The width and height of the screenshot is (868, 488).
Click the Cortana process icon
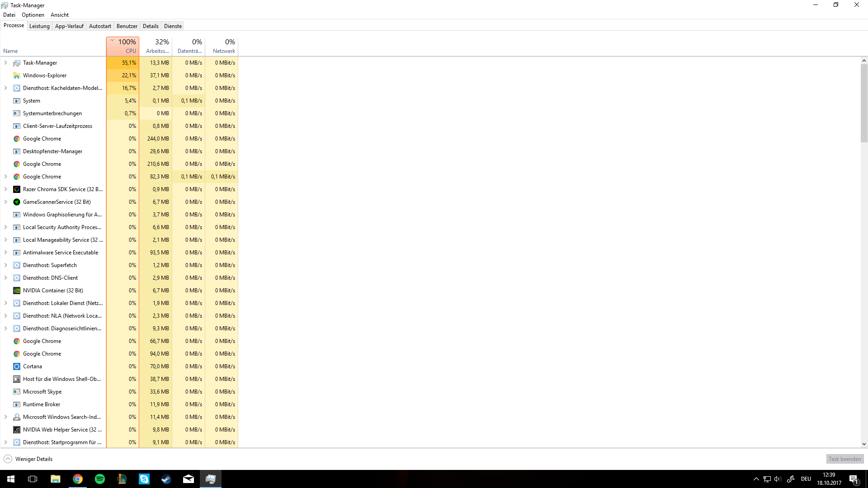(x=17, y=366)
